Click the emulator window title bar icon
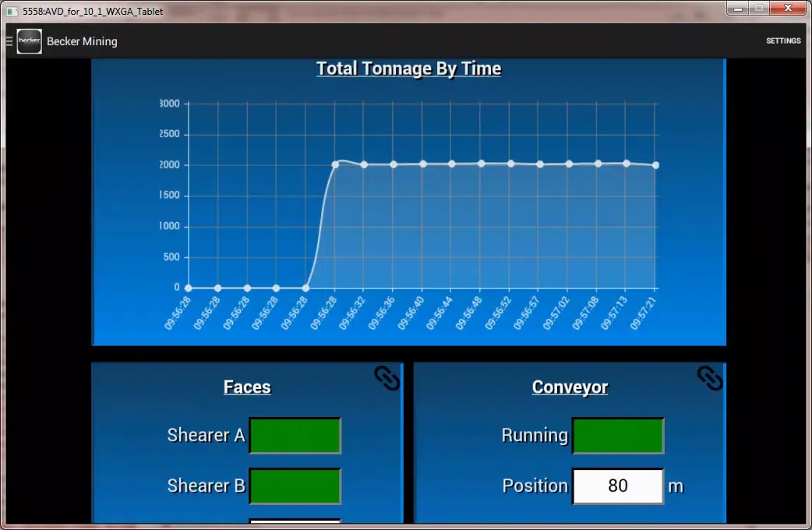Viewport: 812px width, 530px height. (x=12, y=11)
